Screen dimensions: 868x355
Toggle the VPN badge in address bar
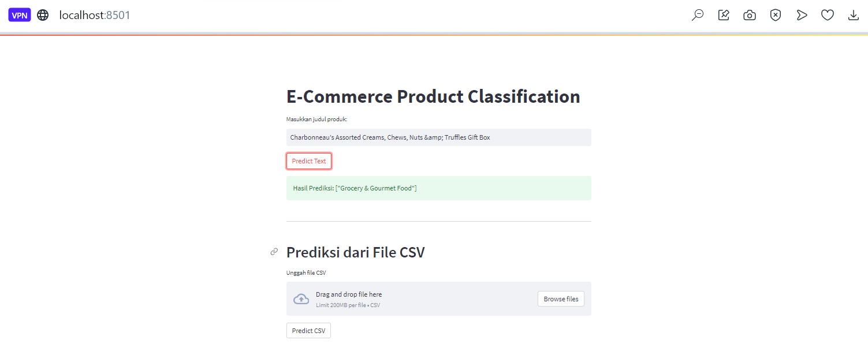click(x=20, y=16)
